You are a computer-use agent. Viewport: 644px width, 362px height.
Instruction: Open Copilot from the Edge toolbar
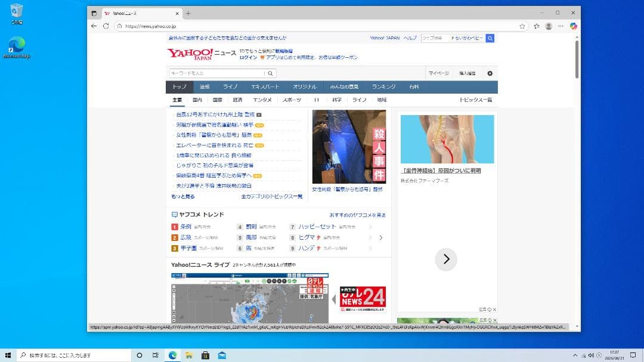coord(573,26)
